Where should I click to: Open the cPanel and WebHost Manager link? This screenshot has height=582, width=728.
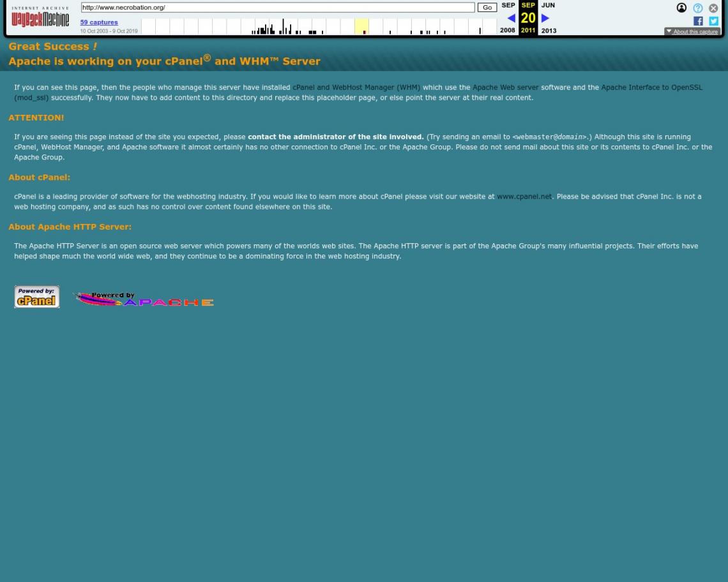pyautogui.click(x=356, y=87)
